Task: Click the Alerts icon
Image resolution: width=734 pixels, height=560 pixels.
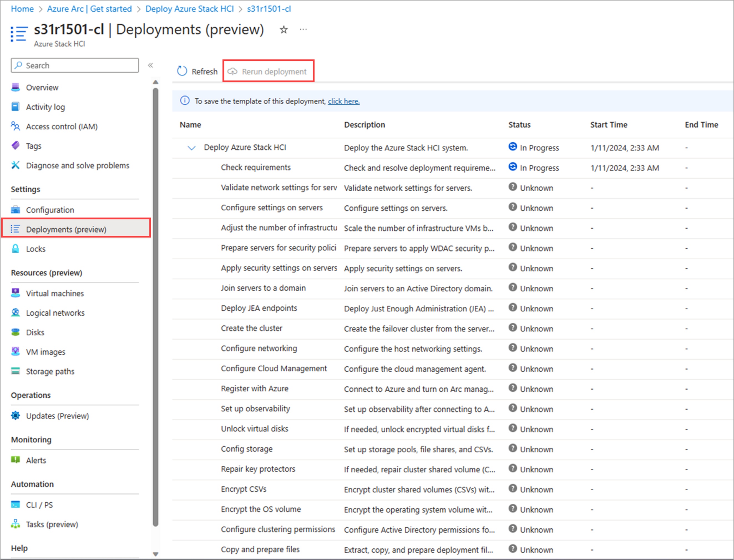Action: pyautogui.click(x=15, y=460)
